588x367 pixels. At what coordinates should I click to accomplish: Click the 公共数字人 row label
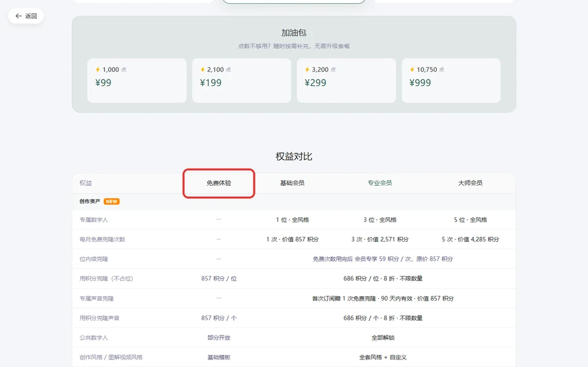point(94,338)
